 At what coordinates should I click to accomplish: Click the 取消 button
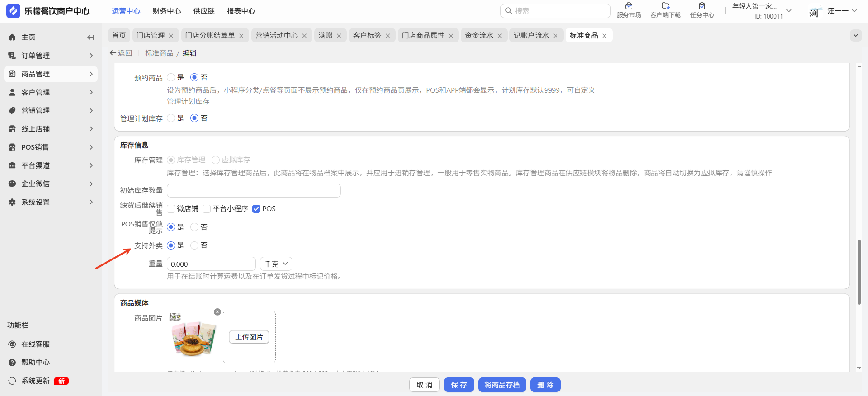[x=425, y=385]
